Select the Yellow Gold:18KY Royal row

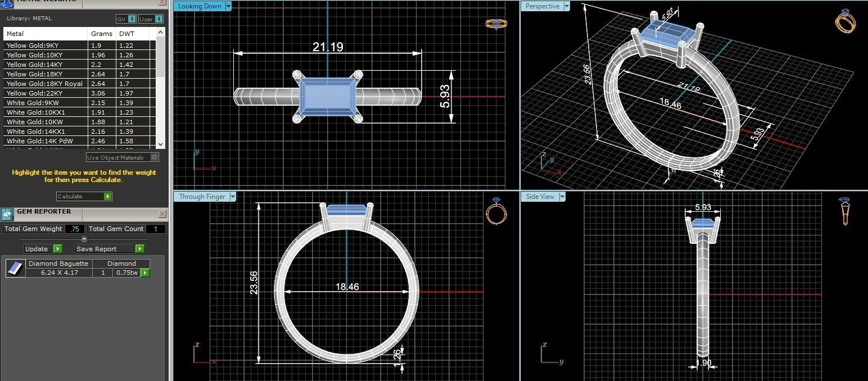80,84
